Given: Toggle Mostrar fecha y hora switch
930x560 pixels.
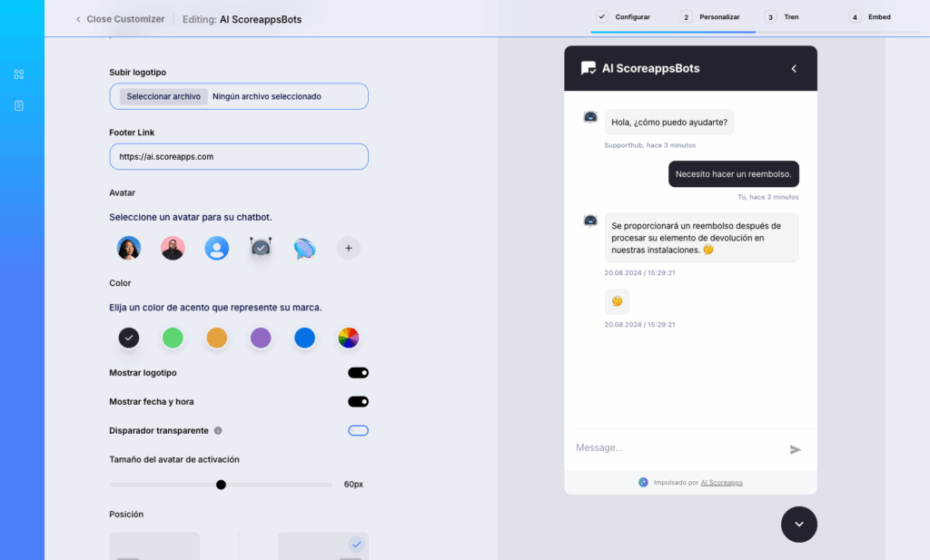Looking at the screenshot, I should coord(358,402).
